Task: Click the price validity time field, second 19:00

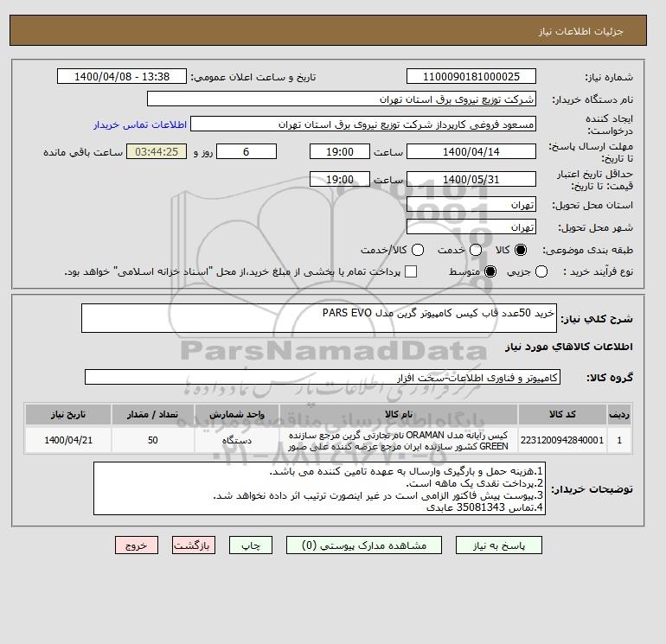Action: [340, 179]
